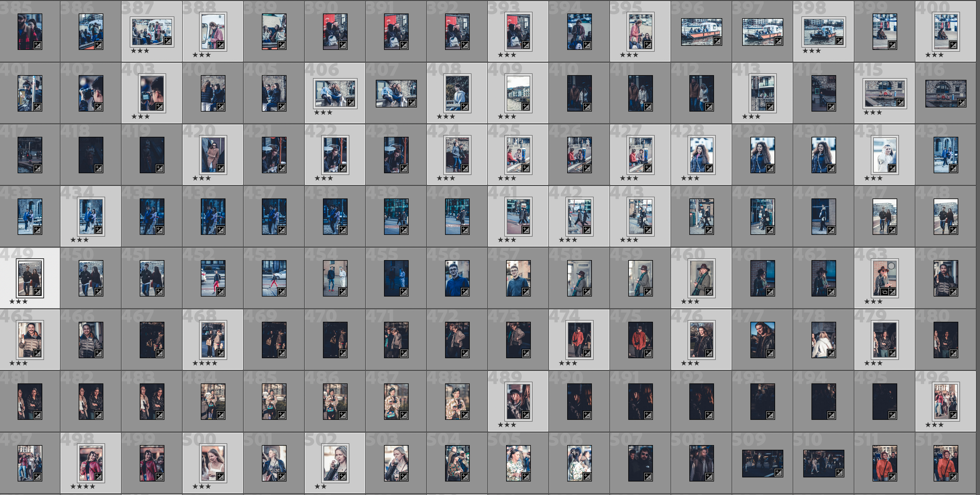Click the adjustments badge on photo 498
Viewport: 980px width, 495px height.
tap(98, 477)
